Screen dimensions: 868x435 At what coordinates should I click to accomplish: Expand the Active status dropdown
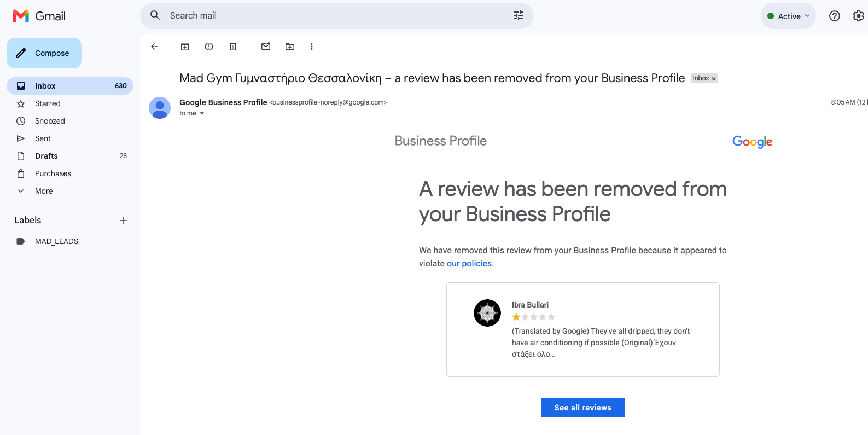click(788, 16)
